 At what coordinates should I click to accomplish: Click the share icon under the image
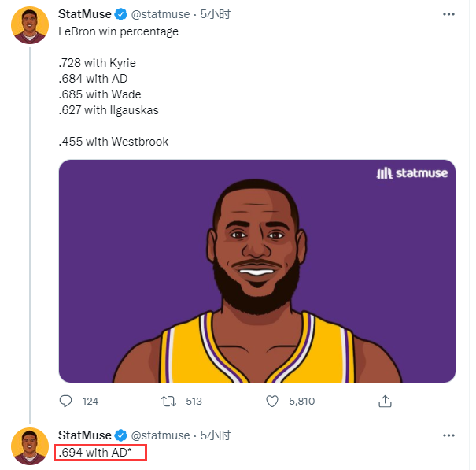(x=385, y=402)
